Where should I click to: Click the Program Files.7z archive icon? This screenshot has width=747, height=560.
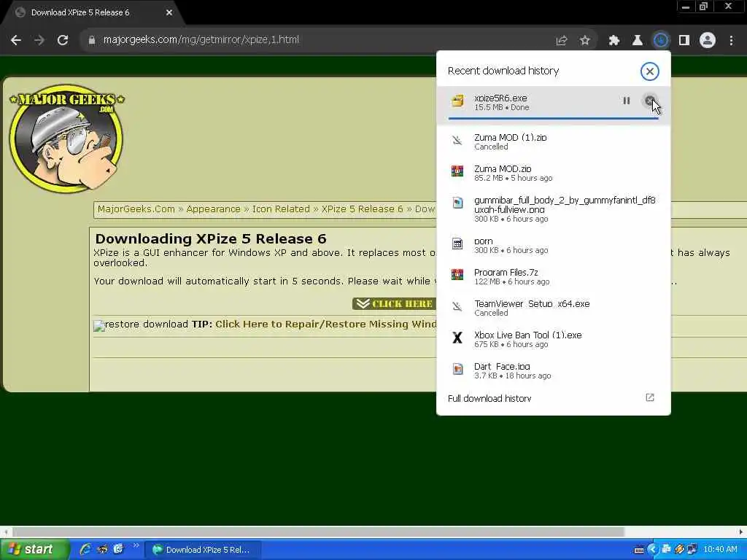coord(457,274)
